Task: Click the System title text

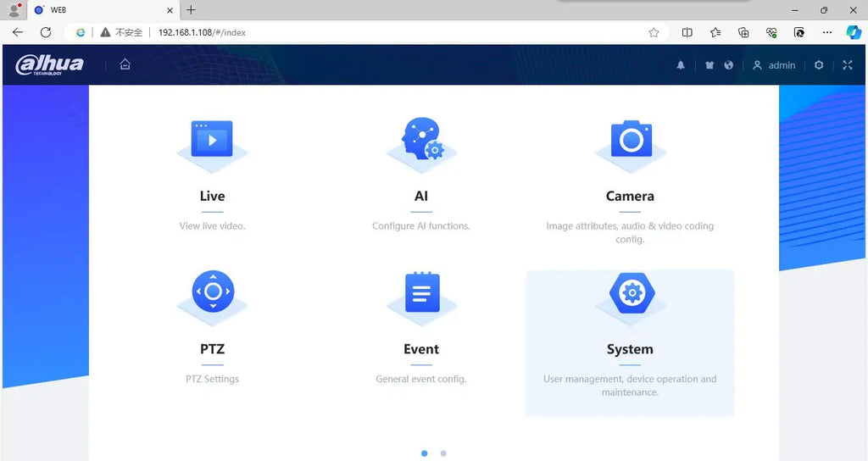Action: (x=630, y=349)
